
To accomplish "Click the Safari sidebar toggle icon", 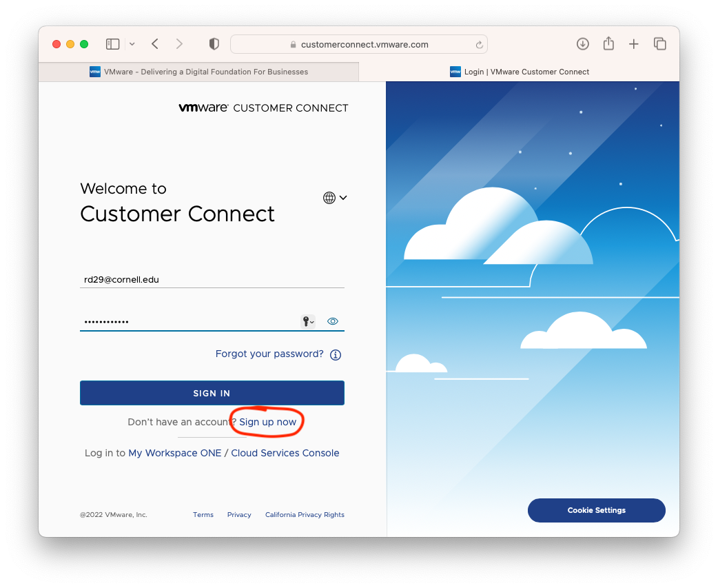I will coord(112,44).
